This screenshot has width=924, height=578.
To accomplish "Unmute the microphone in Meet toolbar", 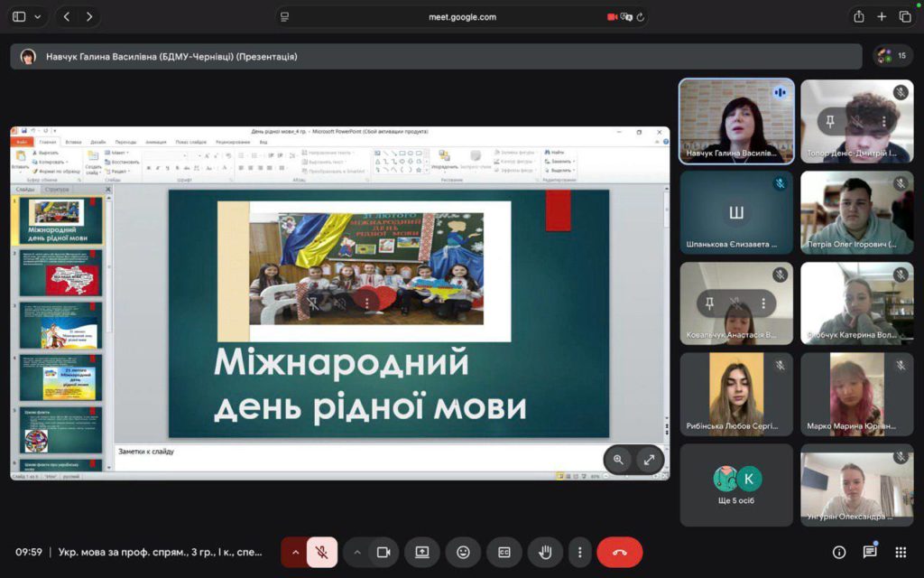I will coord(322,552).
